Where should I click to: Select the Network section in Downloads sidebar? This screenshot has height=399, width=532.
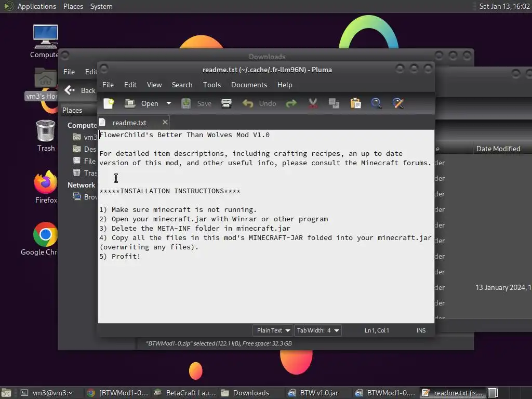[x=81, y=185]
